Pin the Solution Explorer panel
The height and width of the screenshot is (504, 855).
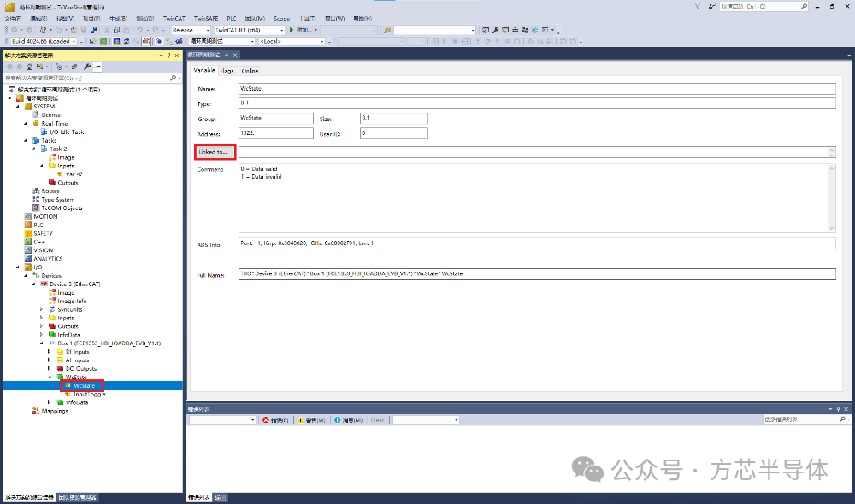click(x=168, y=56)
